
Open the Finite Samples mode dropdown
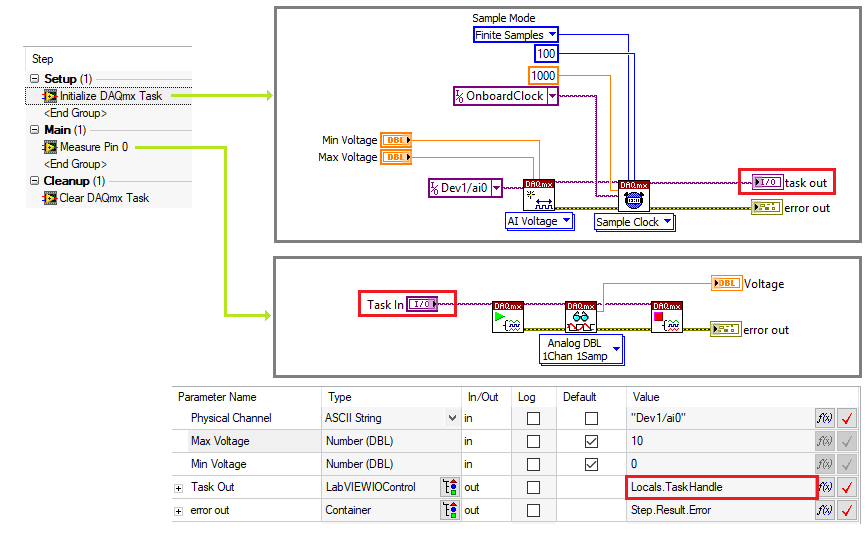click(515, 35)
